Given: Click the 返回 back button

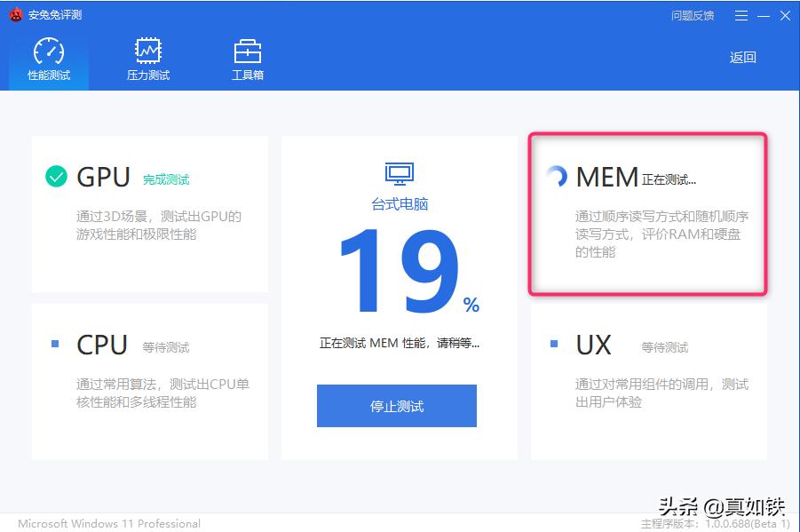Looking at the screenshot, I should coord(742,57).
